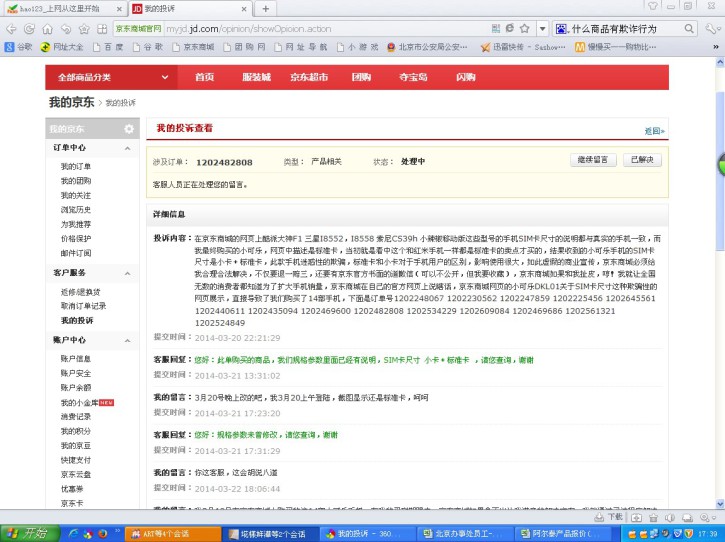
Task: Open the 网址大全 bookmark
Action: point(62,47)
